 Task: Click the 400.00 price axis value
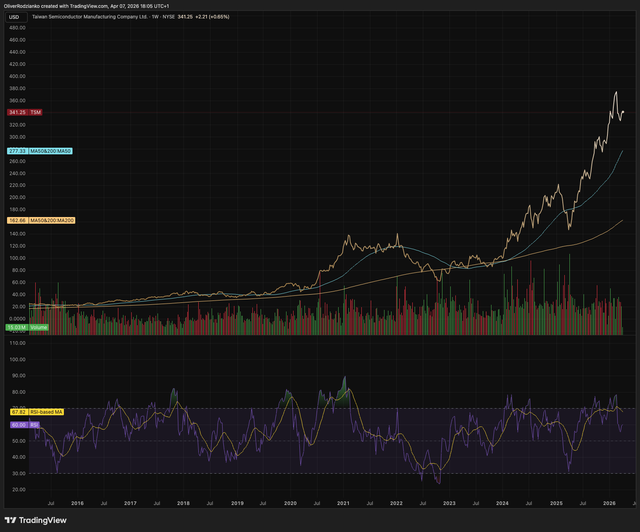(17, 76)
